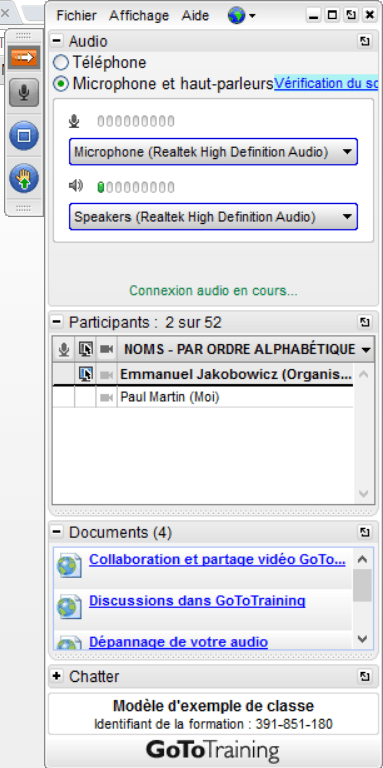Undock the Chatter pane
383x768 pixels.
[x=364, y=676]
